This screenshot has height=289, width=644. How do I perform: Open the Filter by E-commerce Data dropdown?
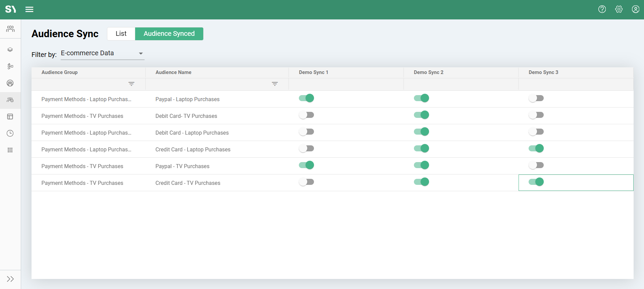click(x=102, y=54)
